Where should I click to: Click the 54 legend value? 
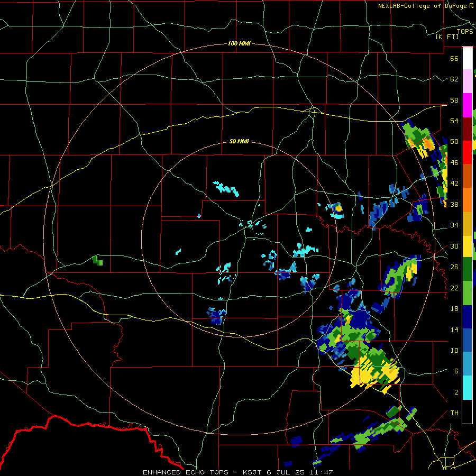pos(454,121)
